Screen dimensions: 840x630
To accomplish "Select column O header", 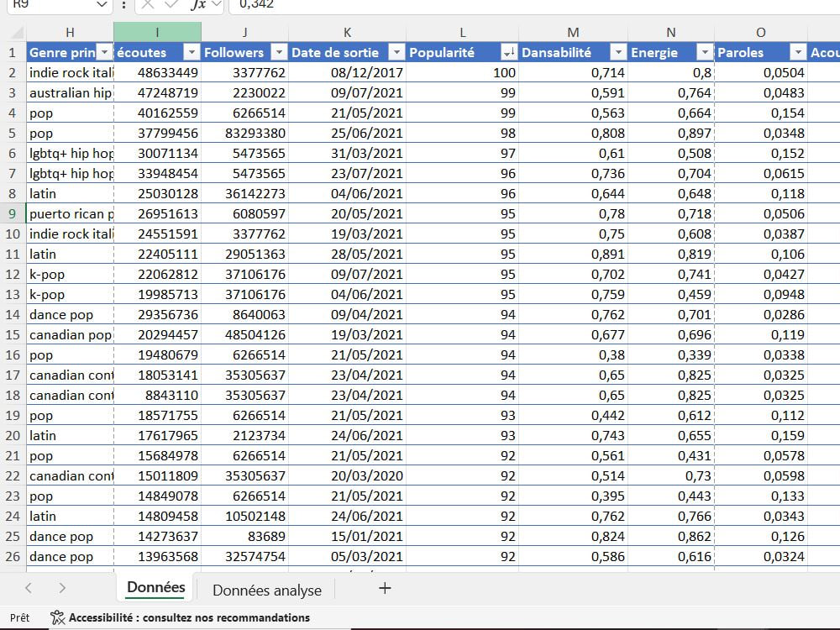I will (761, 33).
